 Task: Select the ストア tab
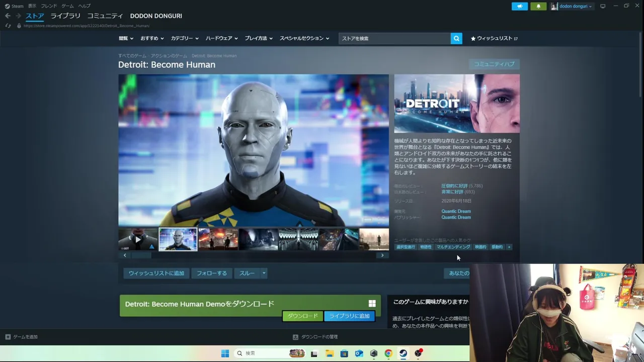coord(35,16)
